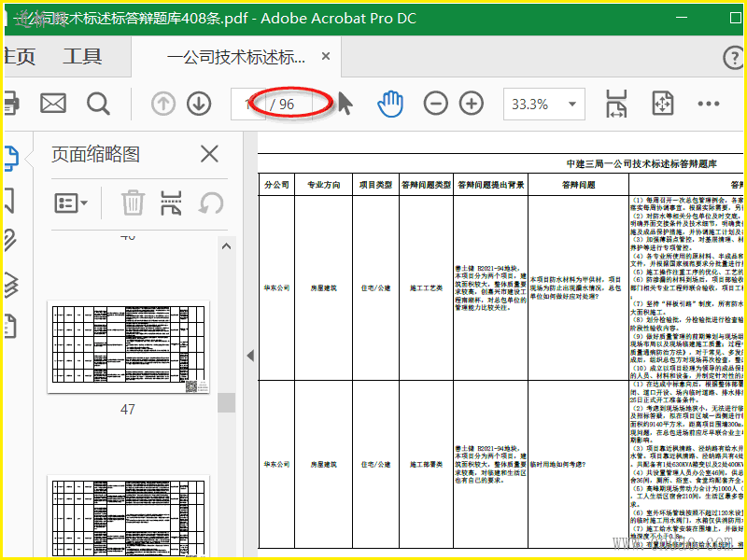The height and width of the screenshot is (560, 747).
Task: Click the 施工部署类 table cell
Action: [427, 464]
